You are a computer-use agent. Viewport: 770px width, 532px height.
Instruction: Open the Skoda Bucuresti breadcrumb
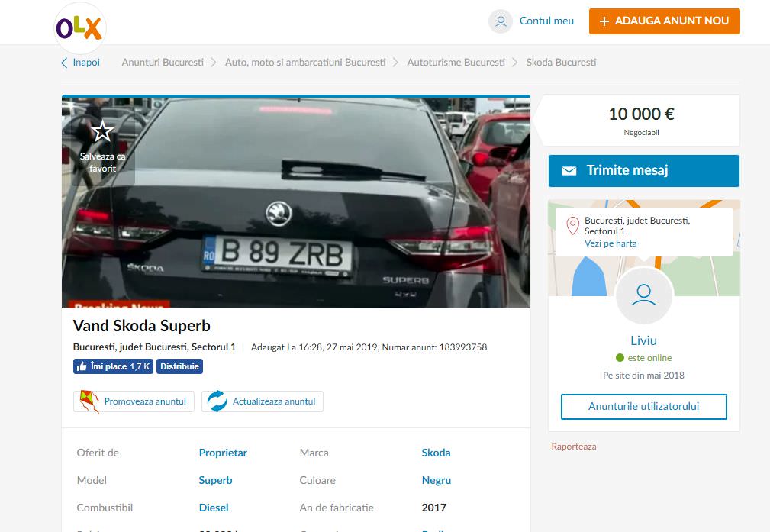coord(562,63)
